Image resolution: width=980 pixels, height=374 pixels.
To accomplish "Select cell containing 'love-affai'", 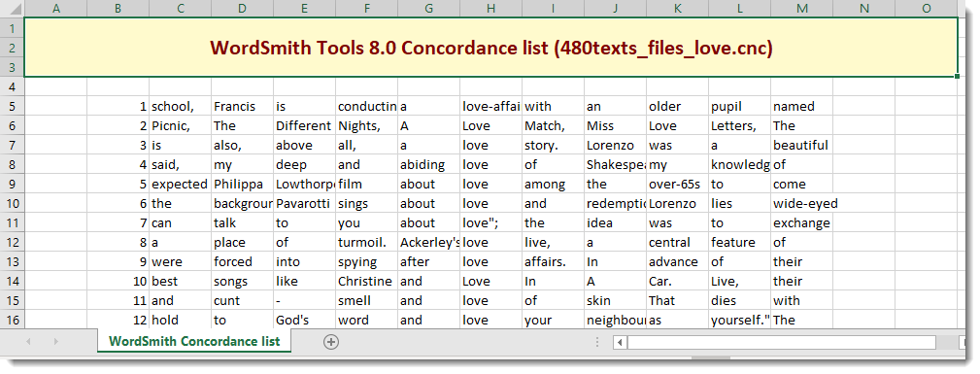I will pos(491,106).
